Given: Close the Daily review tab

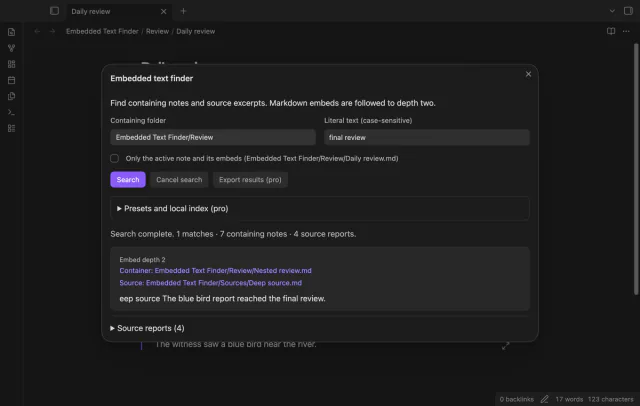Looking at the screenshot, I should pyautogui.click(x=163, y=11).
